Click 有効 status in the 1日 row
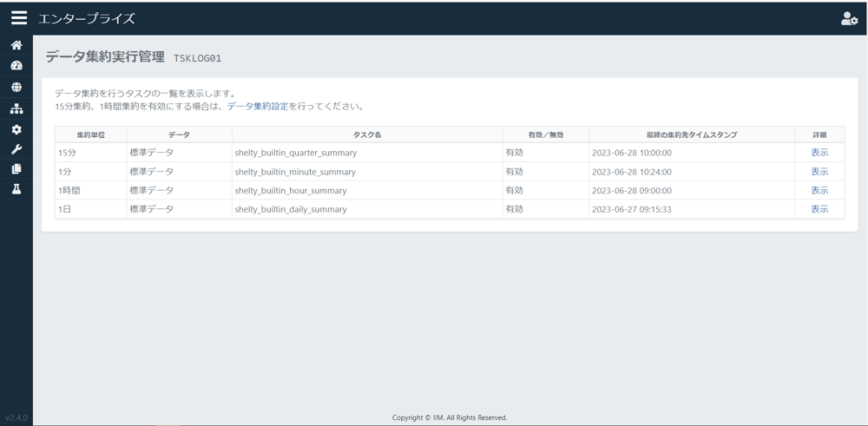This screenshot has height=426, width=868. pos(514,209)
